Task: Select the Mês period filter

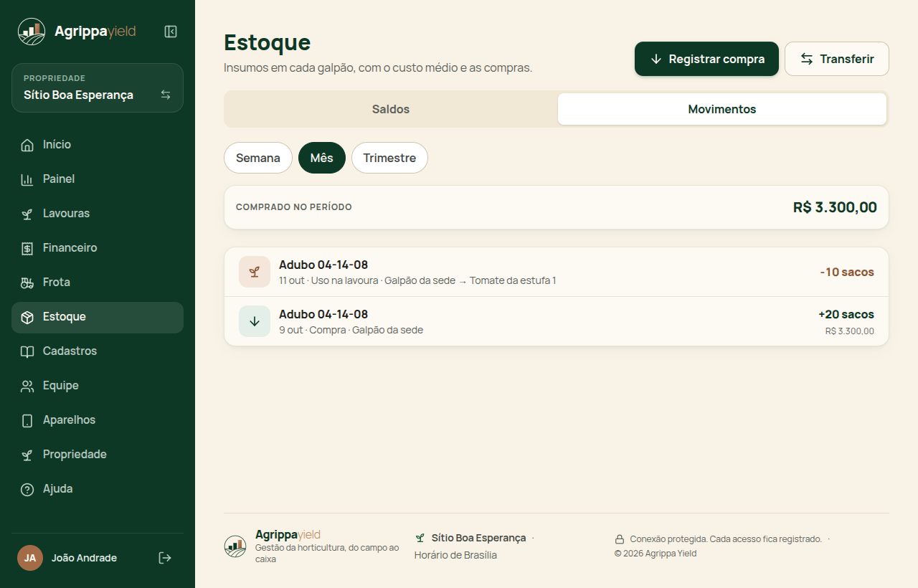Action: point(322,158)
